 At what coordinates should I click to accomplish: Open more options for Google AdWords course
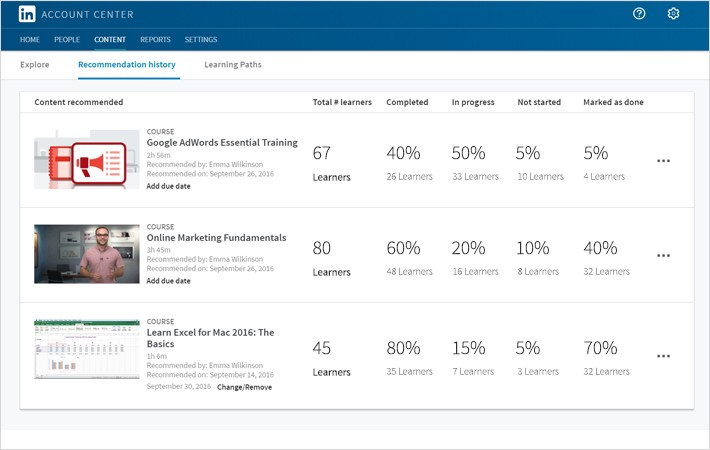tap(663, 161)
